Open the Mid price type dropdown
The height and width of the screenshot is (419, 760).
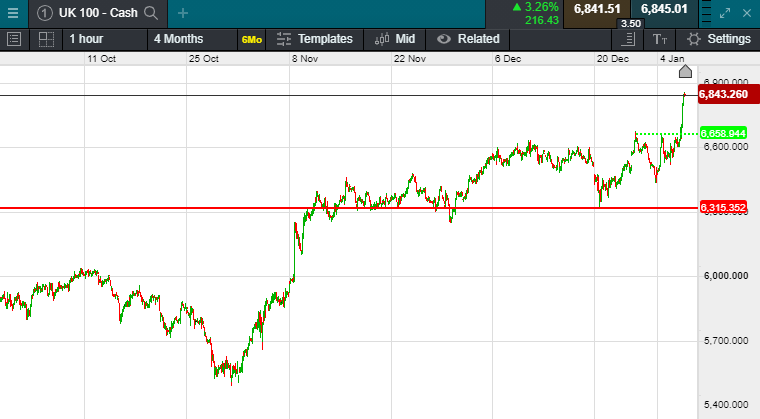point(395,39)
